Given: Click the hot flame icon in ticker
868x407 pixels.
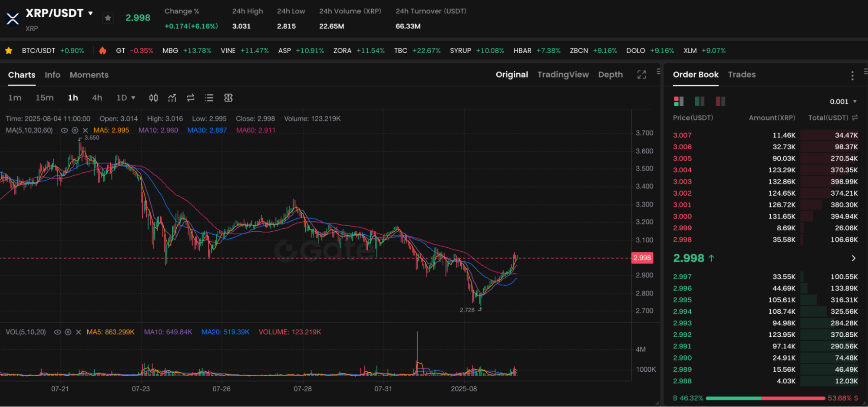Looking at the screenshot, I should [x=102, y=51].
